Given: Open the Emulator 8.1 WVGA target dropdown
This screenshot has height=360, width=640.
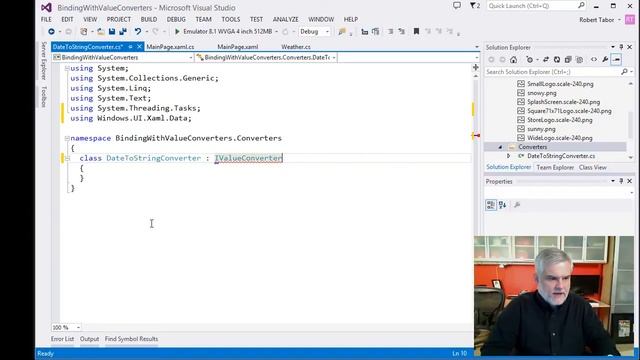Looking at the screenshot, I should point(276,32).
